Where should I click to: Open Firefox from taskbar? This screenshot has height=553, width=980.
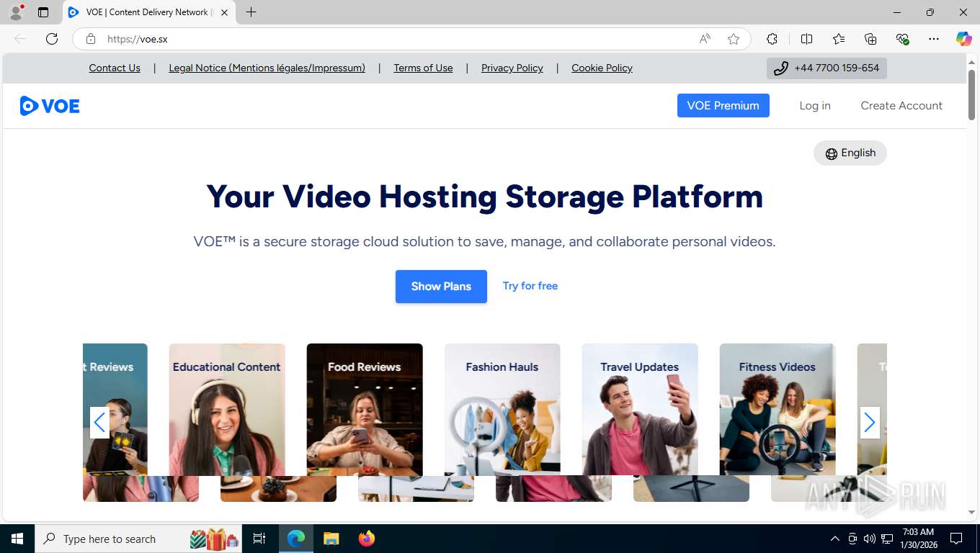[x=367, y=539]
